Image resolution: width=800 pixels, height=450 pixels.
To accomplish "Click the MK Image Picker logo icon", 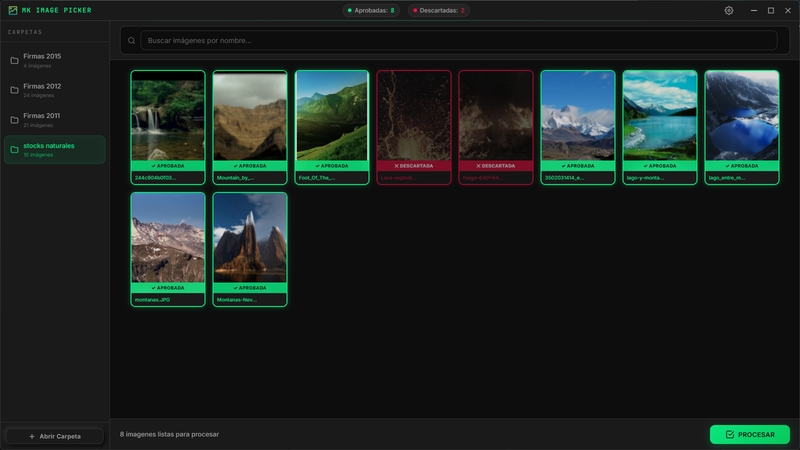I will tap(13, 10).
